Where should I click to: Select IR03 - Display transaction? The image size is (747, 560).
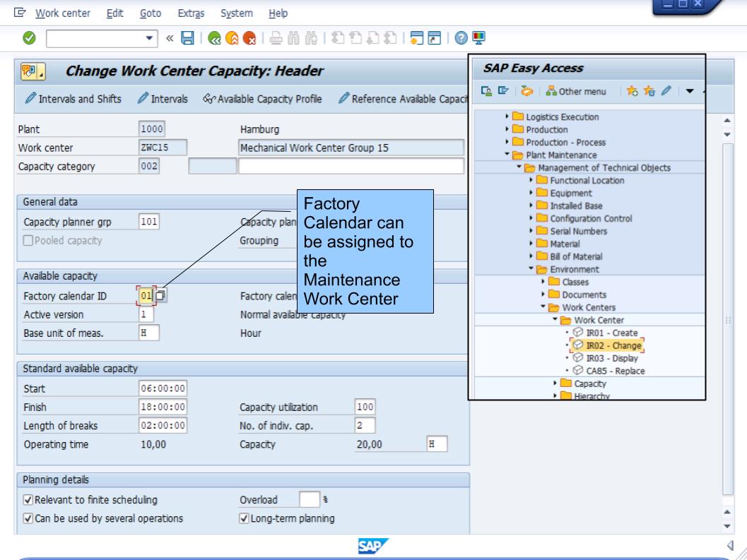point(611,358)
